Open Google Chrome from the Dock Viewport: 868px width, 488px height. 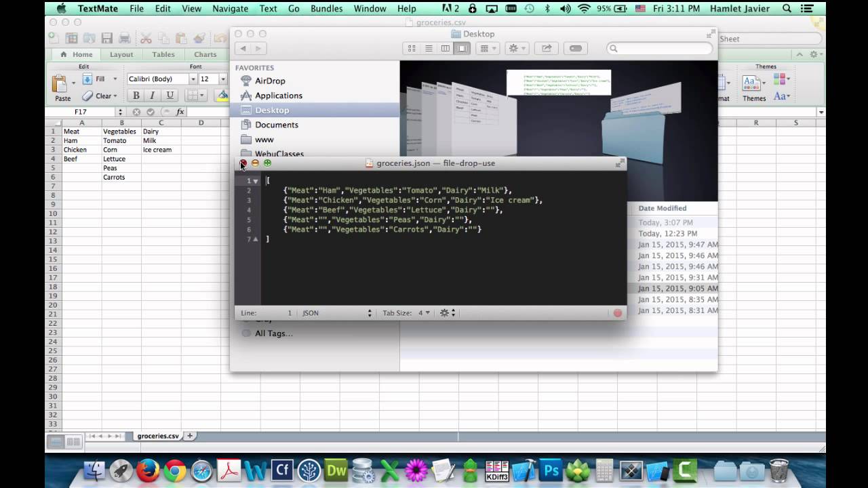point(175,470)
